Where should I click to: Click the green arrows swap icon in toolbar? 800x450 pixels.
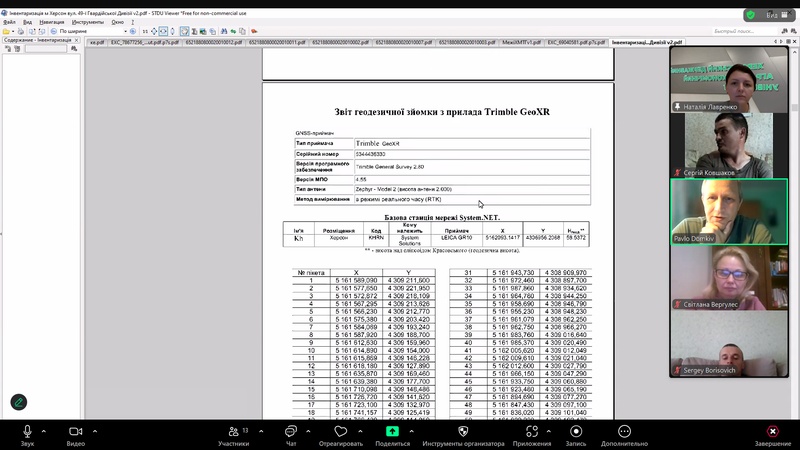click(x=234, y=31)
